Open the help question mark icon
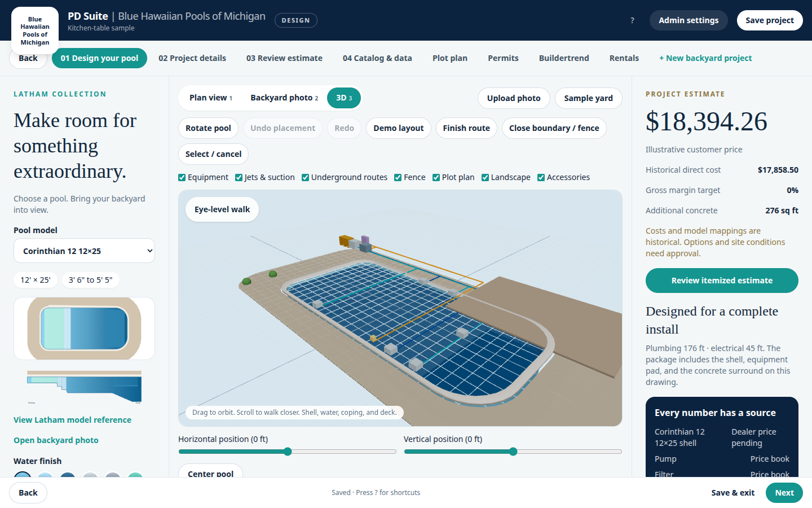 (x=632, y=20)
